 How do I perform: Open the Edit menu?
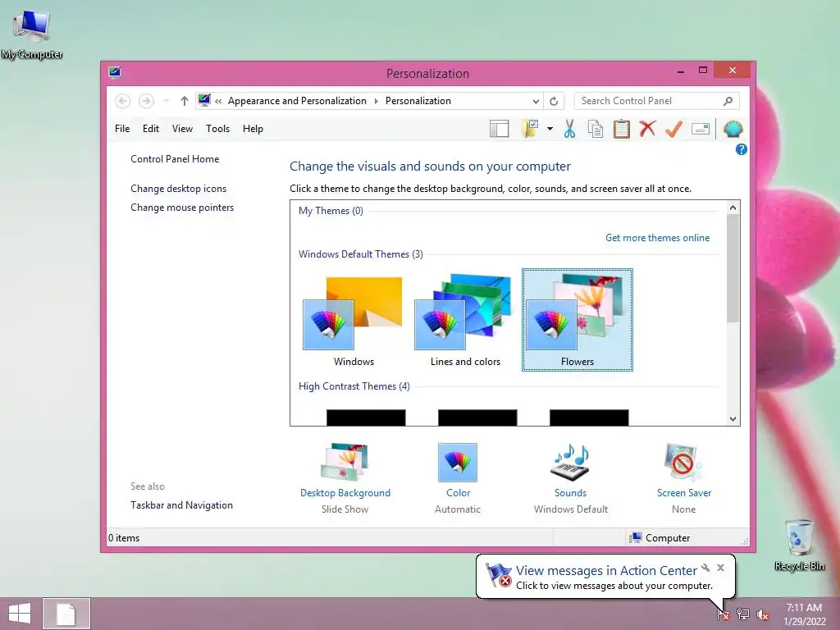point(151,129)
